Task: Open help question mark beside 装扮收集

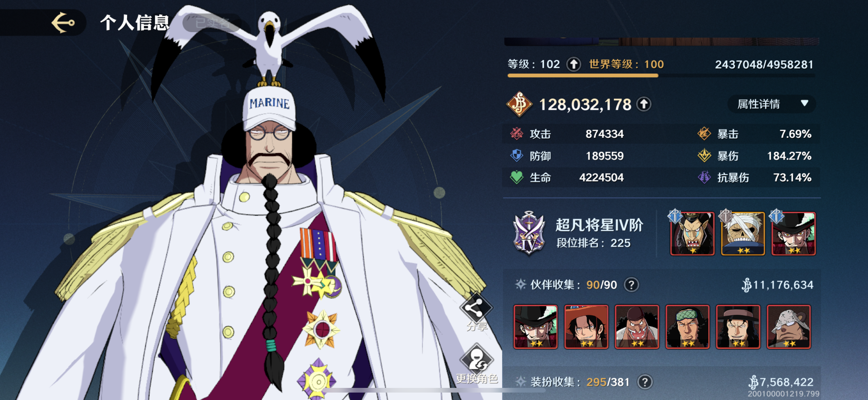Action: point(644,382)
